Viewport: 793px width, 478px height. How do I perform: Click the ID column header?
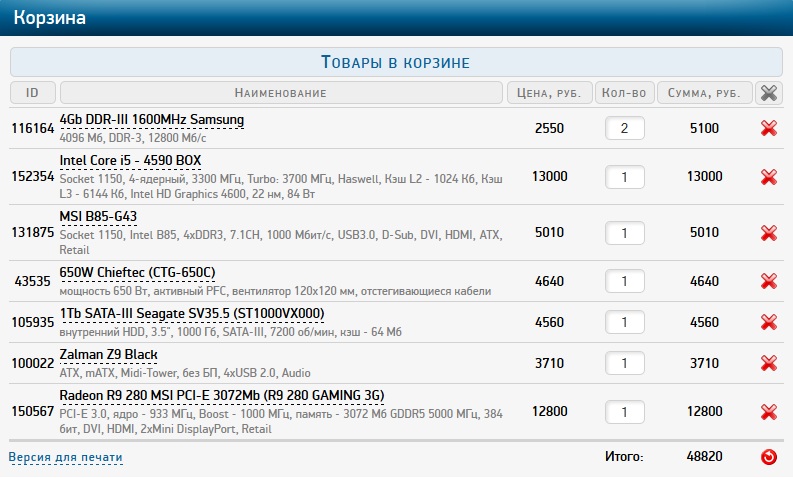point(32,93)
